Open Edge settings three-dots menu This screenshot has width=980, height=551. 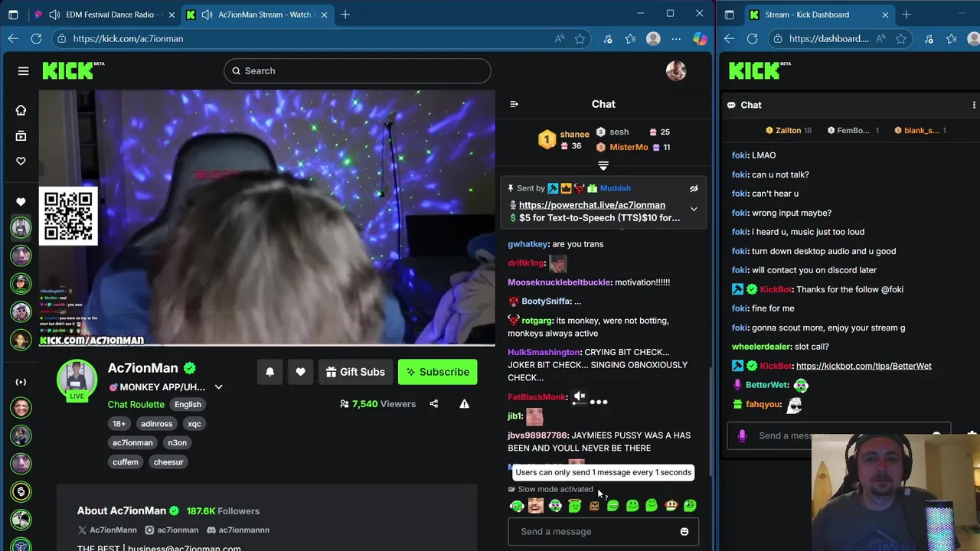pos(676,38)
